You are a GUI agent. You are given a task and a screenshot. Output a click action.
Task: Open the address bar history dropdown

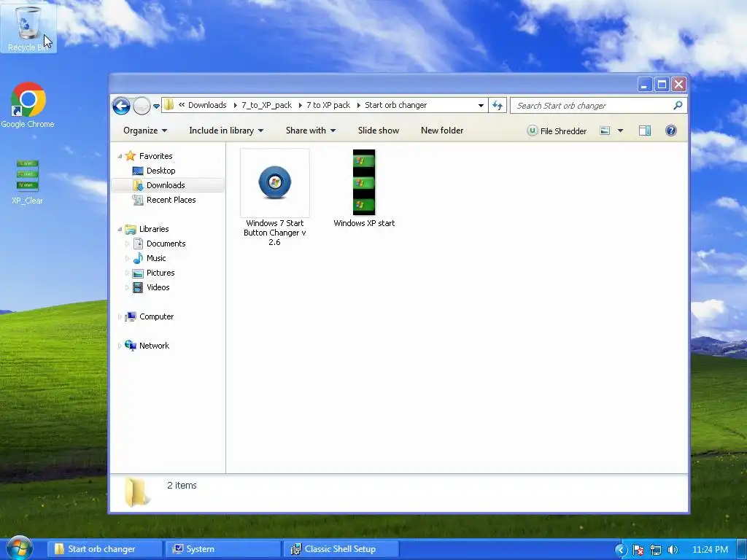point(481,105)
